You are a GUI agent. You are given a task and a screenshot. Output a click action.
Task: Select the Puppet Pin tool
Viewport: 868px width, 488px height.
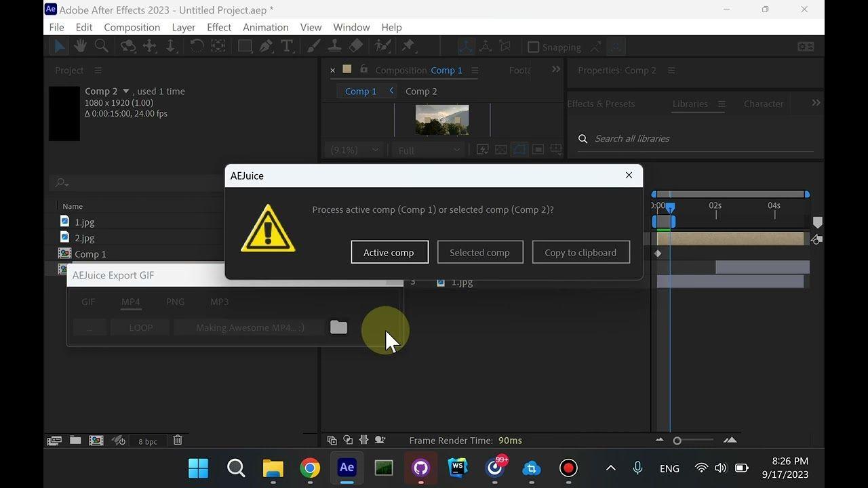408,46
